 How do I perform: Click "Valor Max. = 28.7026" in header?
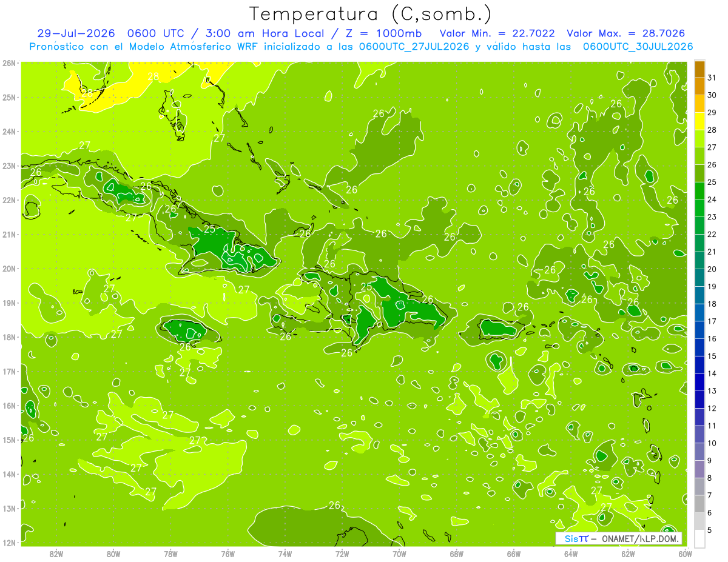click(x=626, y=33)
